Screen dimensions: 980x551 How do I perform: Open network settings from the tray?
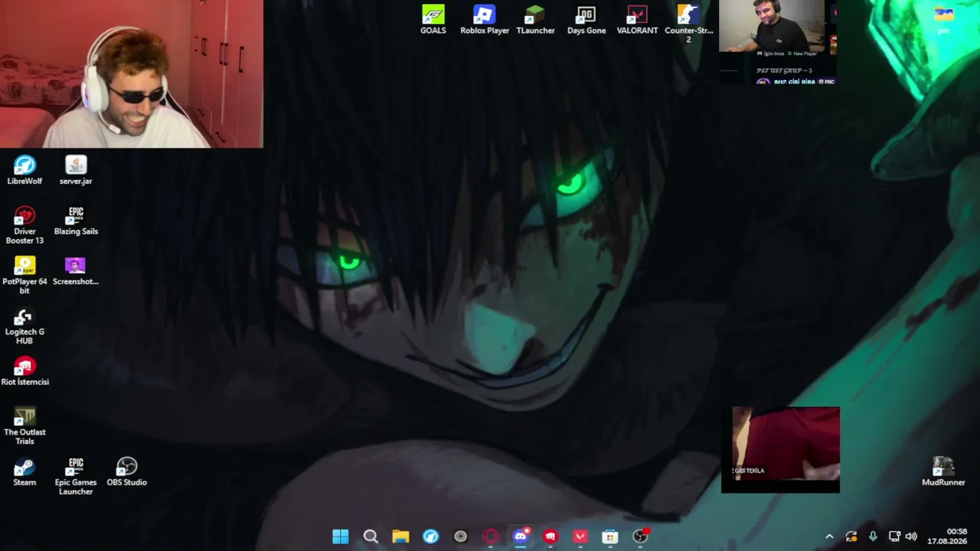[x=893, y=536]
